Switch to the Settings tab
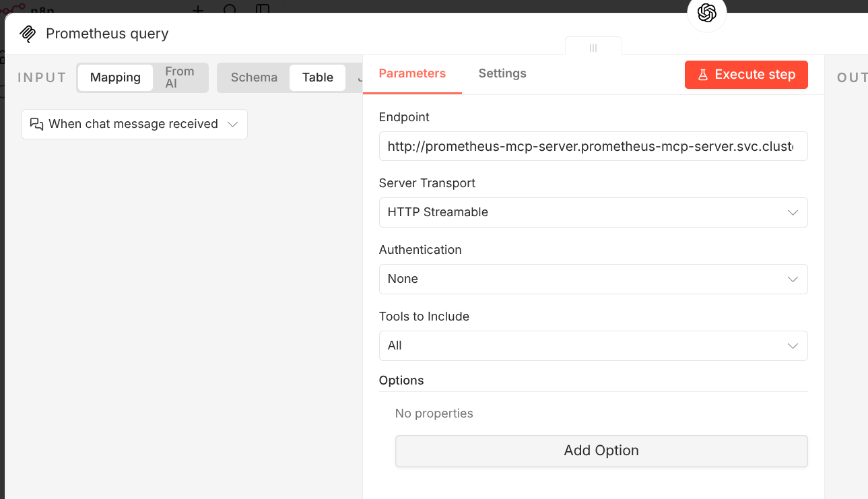The height and width of the screenshot is (499, 868). [x=502, y=73]
